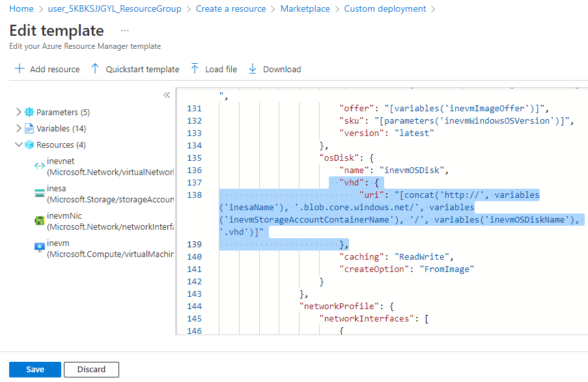Discard template changes
Image resolution: width=588 pixels, height=382 pixels.
tap(91, 370)
